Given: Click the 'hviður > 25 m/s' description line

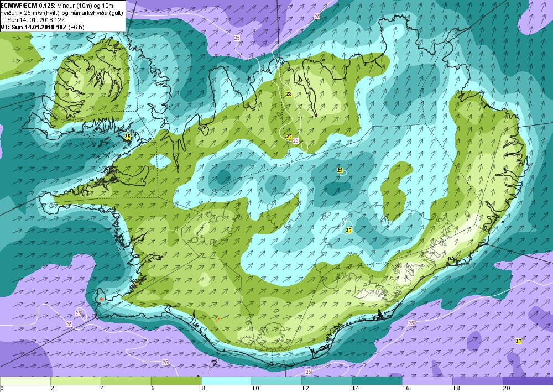Looking at the screenshot, I should coord(62,13).
